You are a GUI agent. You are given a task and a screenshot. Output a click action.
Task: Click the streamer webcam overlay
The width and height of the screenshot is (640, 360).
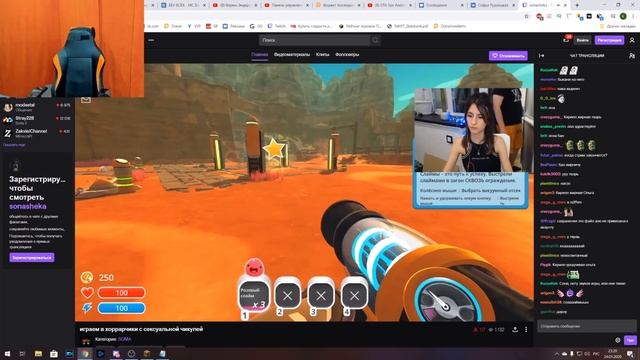tap(473, 130)
